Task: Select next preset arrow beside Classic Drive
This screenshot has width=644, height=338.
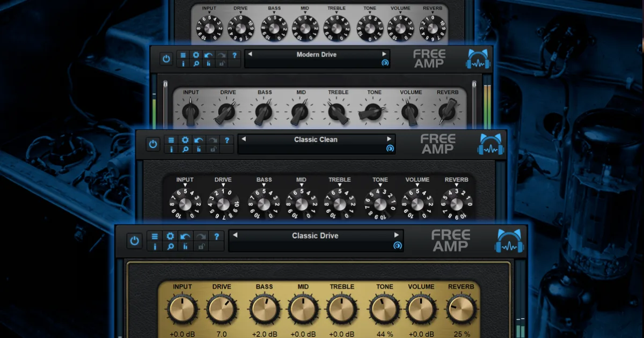Action: (x=397, y=235)
